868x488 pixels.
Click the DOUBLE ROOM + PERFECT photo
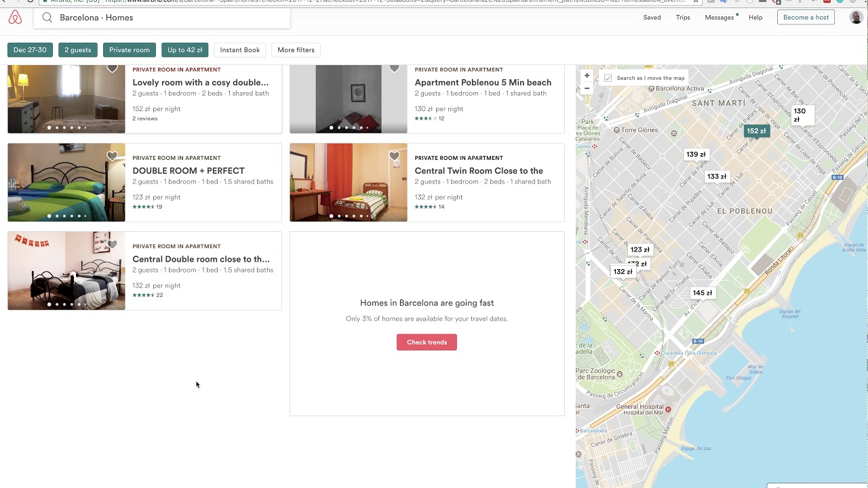click(66, 182)
